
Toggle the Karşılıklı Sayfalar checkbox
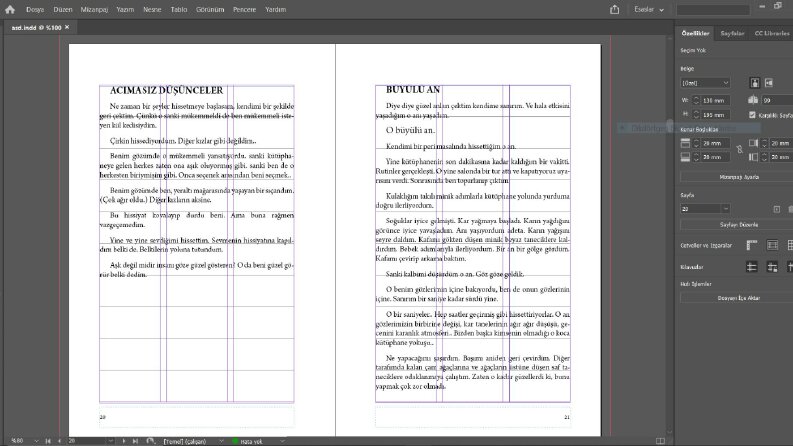[753, 115]
